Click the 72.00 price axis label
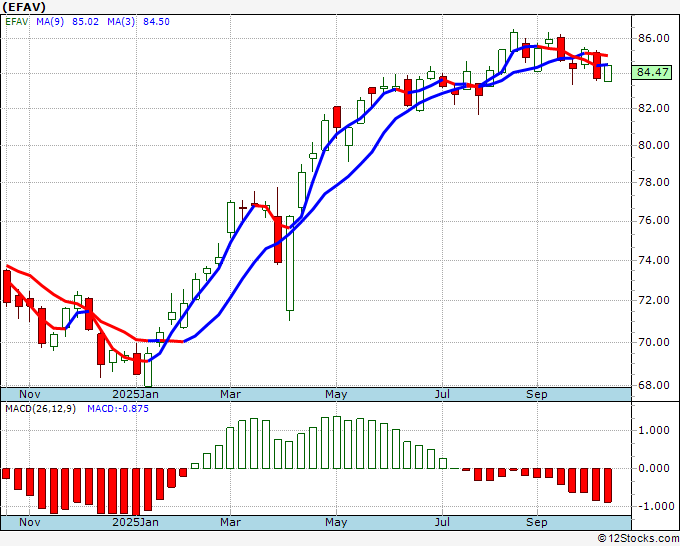 pyautogui.click(x=654, y=300)
